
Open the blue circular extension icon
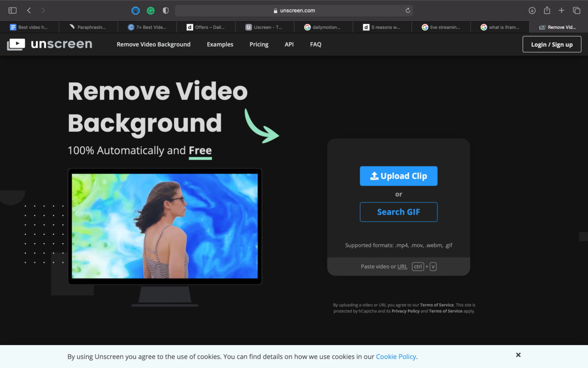click(136, 11)
